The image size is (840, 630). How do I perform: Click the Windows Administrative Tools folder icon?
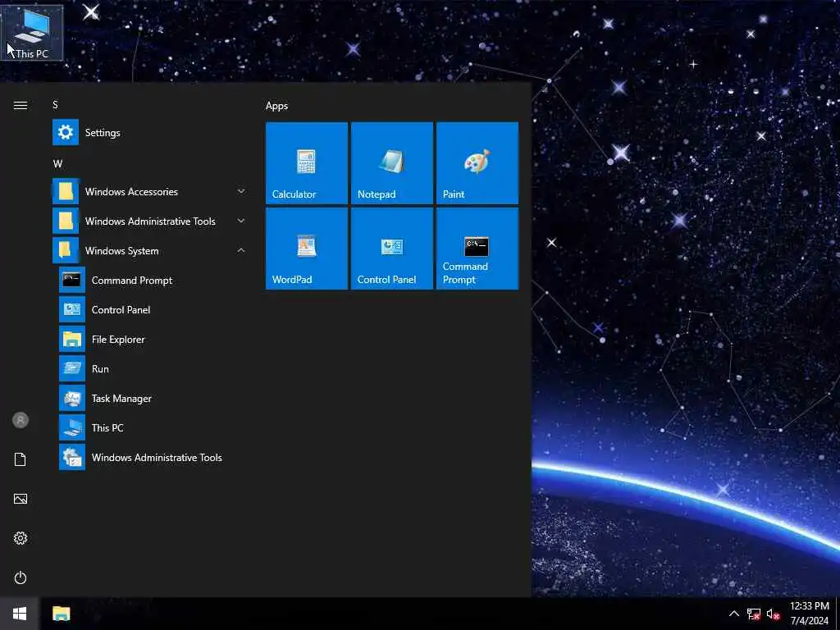point(66,221)
